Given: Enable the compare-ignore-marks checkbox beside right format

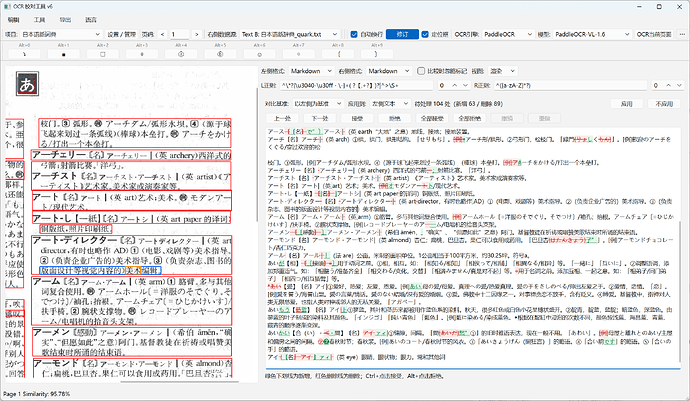Looking at the screenshot, I should point(421,71).
